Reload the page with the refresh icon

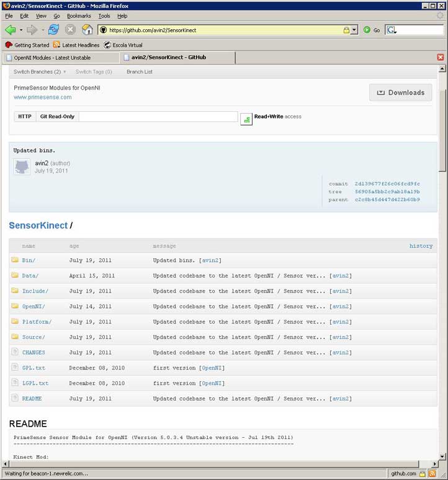pos(54,30)
